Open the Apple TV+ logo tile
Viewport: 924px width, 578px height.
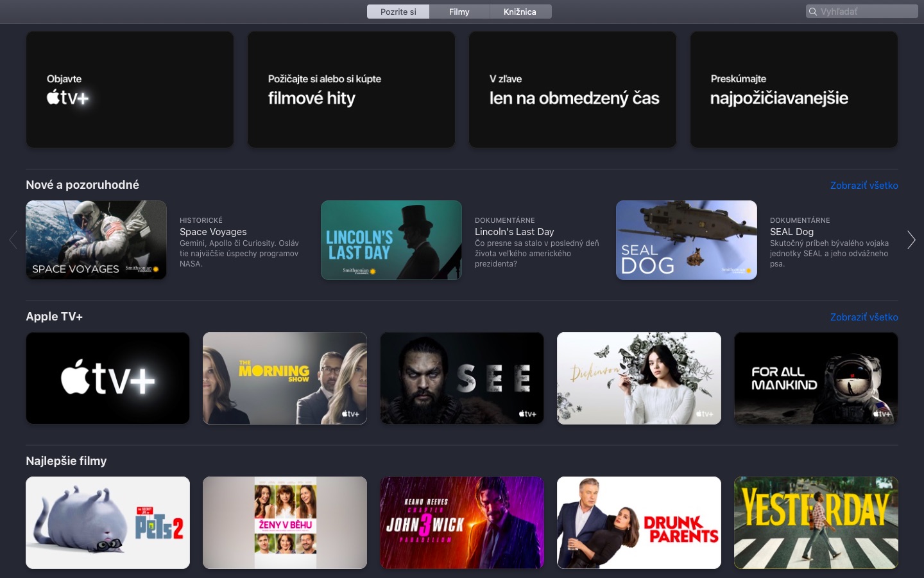tap(108, 378)
